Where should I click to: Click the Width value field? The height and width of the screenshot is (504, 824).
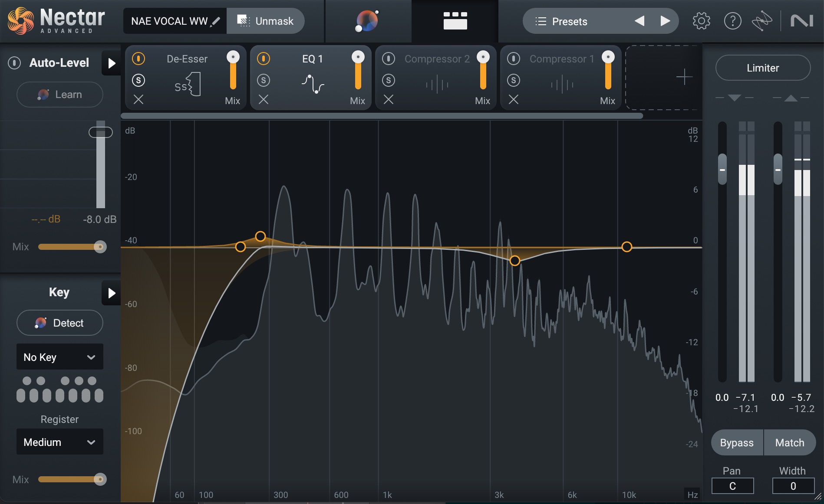tap(793, 486)
